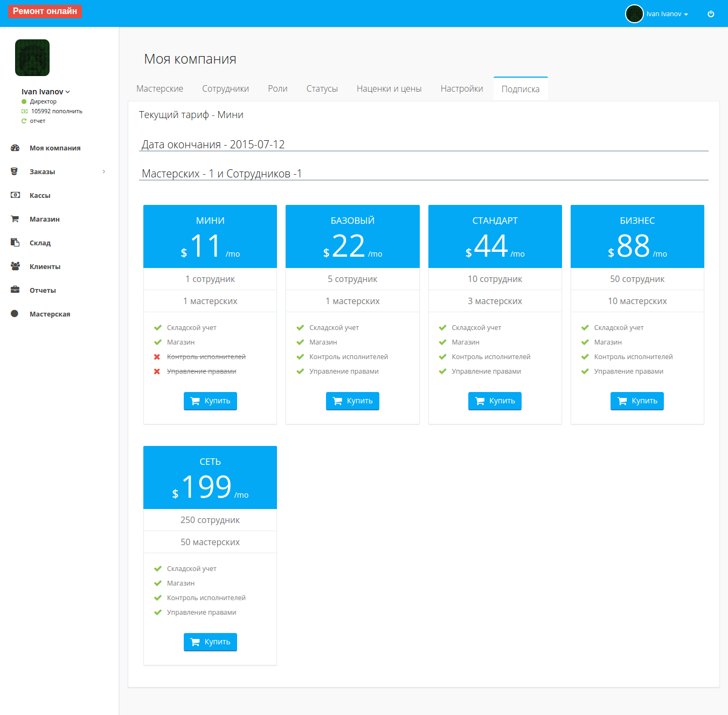
Task: Click the Магазин shopping cart sidebar icon
Action: [15, 219]
